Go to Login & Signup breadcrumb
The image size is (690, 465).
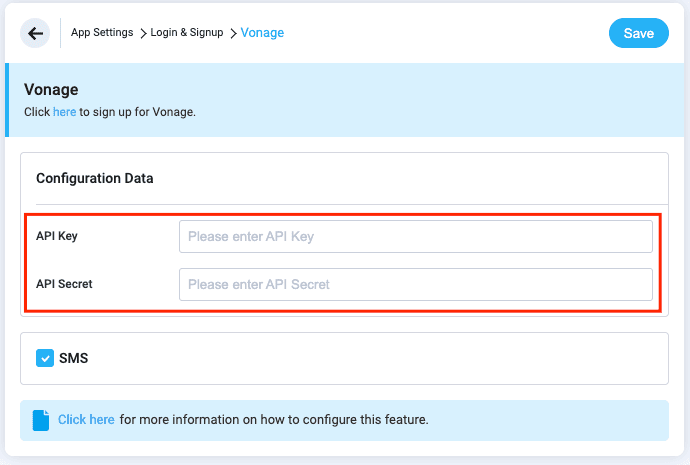coord(187,33)
